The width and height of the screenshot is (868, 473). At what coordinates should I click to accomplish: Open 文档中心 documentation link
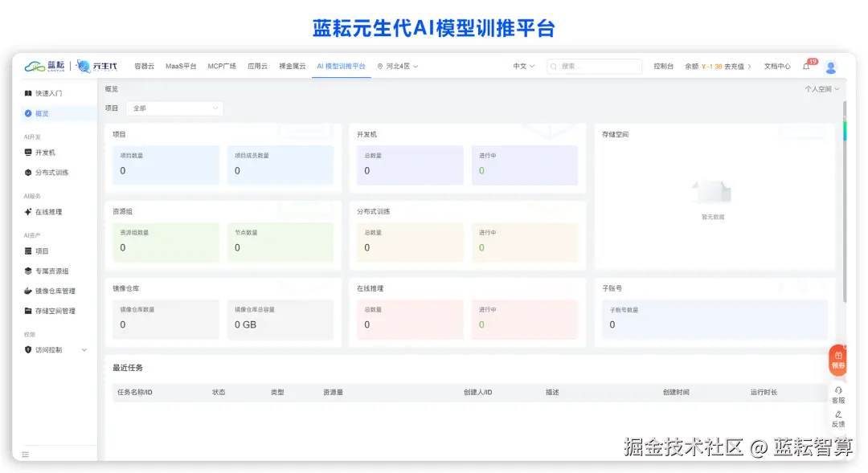point(777,67)
